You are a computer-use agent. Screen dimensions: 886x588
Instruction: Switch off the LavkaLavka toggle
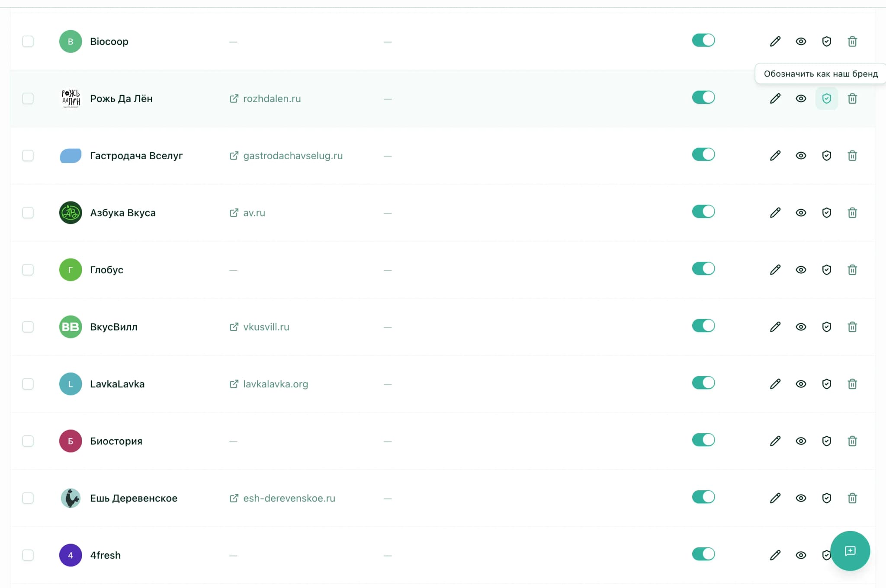pyautogui.click(x=703, y=383)
